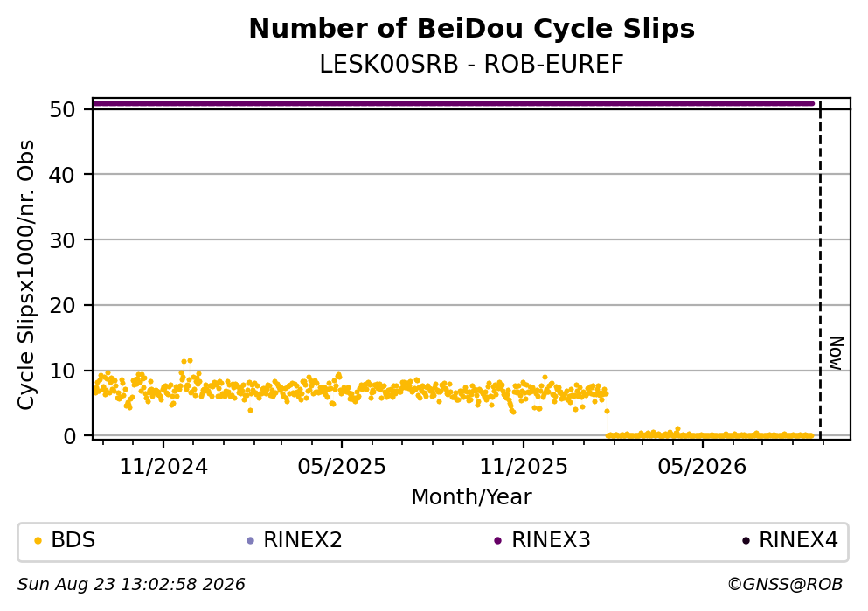Click the dark RINEX4 legend dot
The width and height of the screenshot is (868, 611).
(x=746, y=541)
